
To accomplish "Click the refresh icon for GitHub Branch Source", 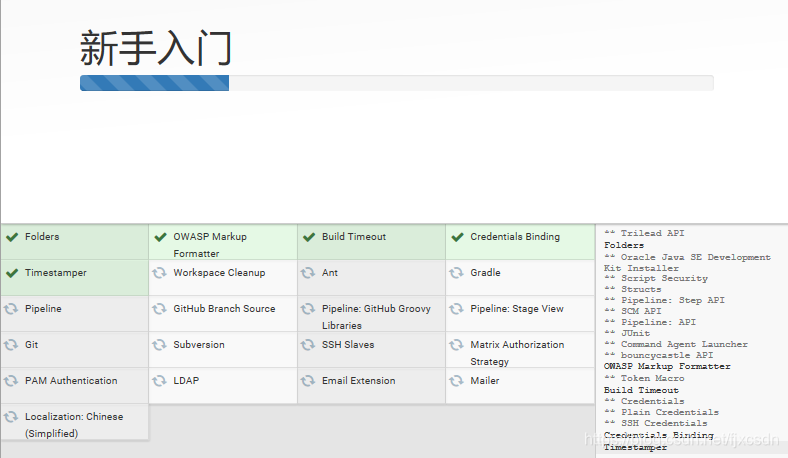I will (159, 309).
